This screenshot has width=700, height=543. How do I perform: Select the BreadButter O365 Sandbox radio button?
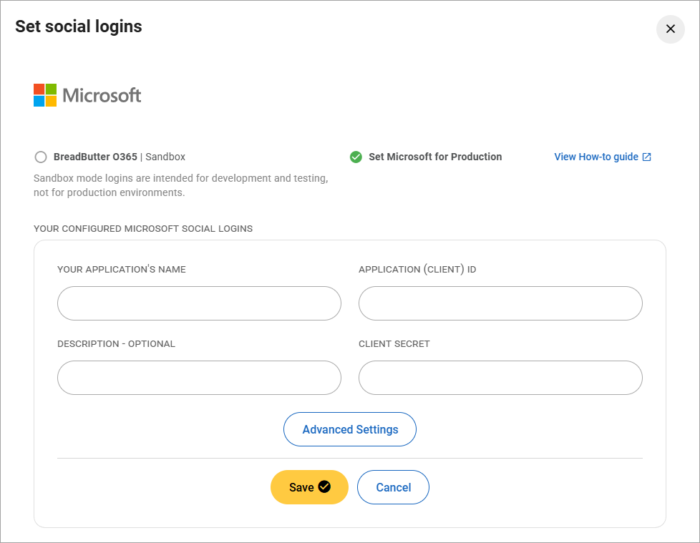[40, 157]
